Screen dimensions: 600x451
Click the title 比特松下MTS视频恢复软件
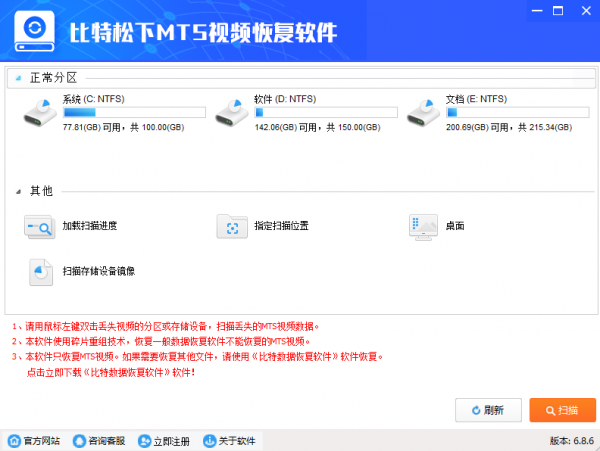tap(203, 32)
